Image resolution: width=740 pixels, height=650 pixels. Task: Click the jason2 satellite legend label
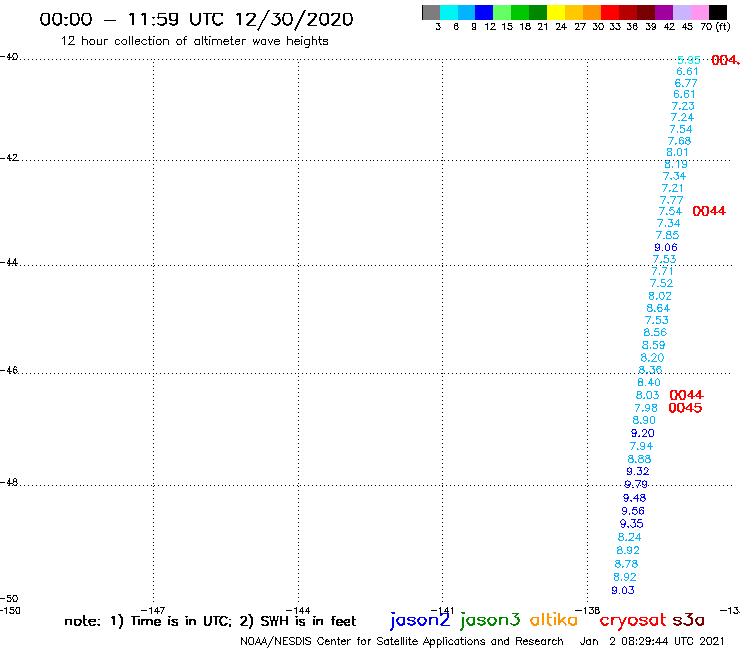[x=420, y=621]
